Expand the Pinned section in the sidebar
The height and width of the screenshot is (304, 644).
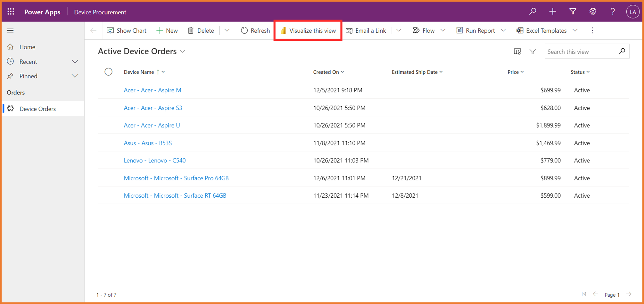[x=75, y=76]
